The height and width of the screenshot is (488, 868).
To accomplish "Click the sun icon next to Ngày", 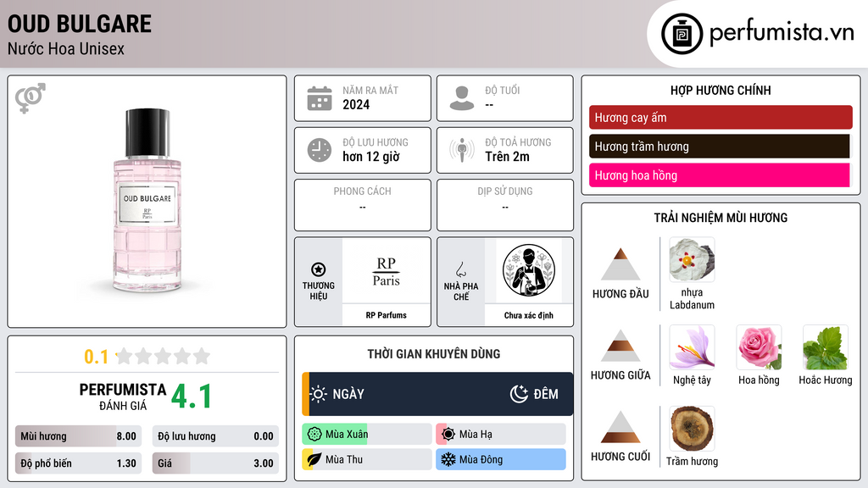I will [318, 394].
